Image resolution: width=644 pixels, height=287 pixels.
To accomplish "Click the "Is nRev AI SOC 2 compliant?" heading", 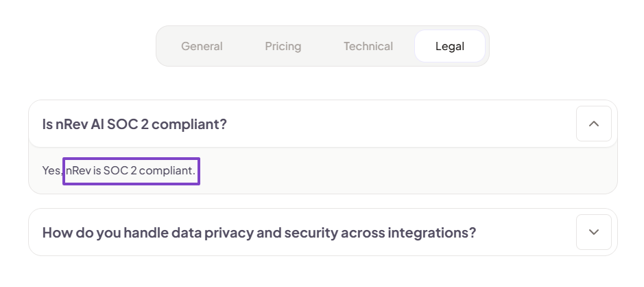I will pos(134,124).
